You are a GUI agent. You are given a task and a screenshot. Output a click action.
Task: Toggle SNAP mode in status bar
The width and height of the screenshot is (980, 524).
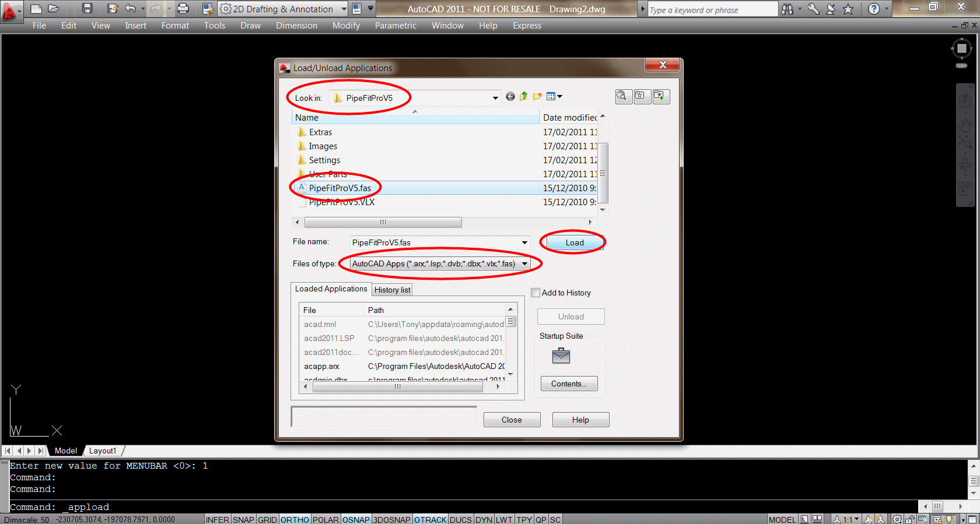(243, 519)
